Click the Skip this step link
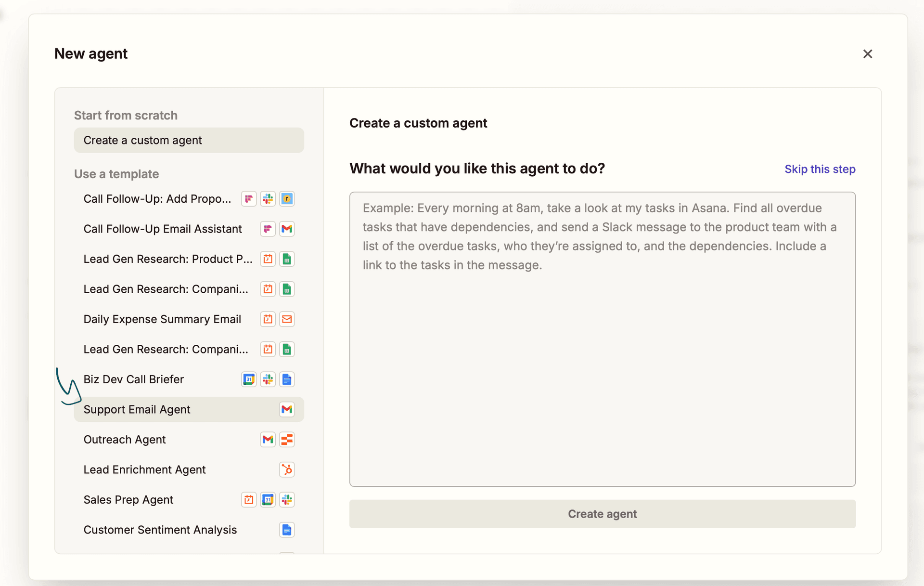Screen dimensions: 924x586 coord(820,169)
